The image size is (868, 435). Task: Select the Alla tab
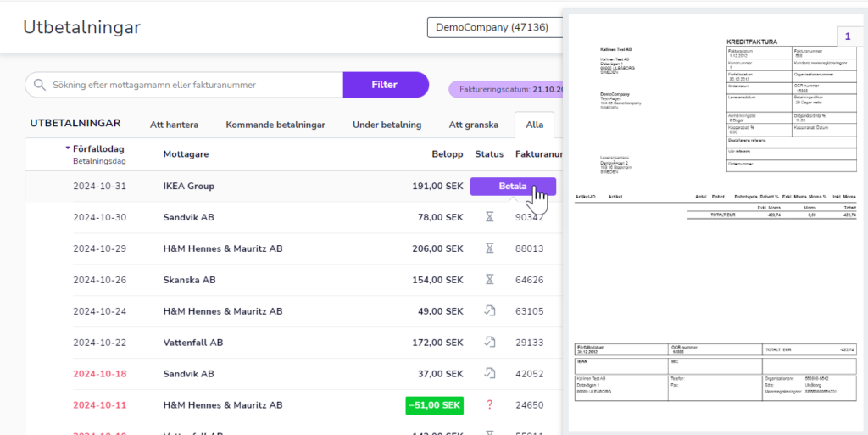[534, 125]
